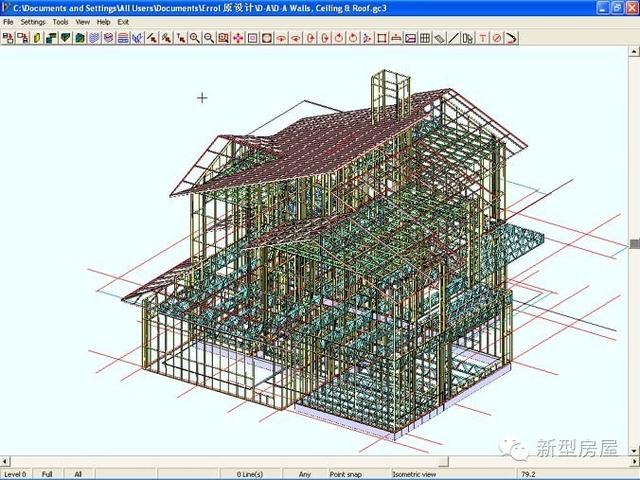Click the vertical scrollbar thumb
Viewport: 640px width, 480px height.
[634, 244]
